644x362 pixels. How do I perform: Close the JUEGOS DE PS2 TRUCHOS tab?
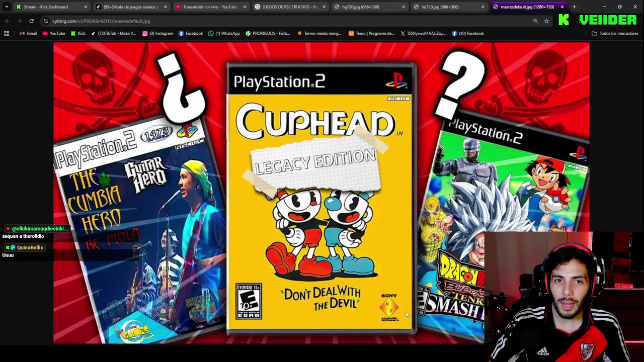[x=324, y=7]
